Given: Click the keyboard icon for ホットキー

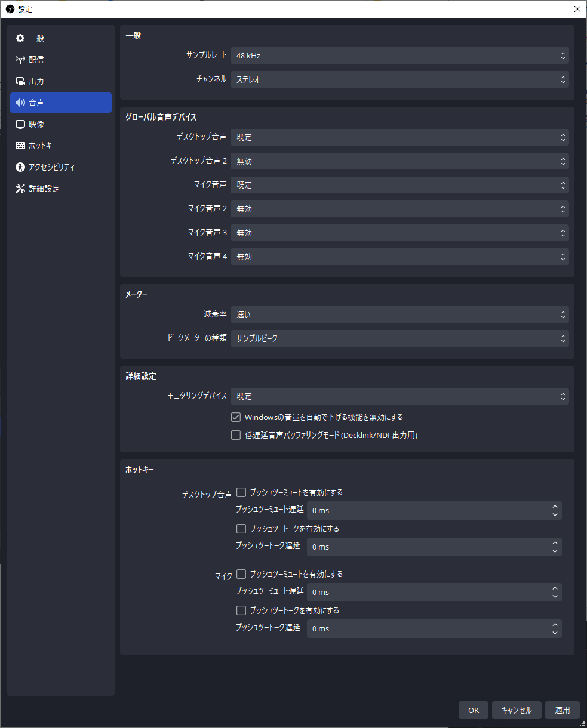Looking at the screenshot, I should (x=20, y=146).
